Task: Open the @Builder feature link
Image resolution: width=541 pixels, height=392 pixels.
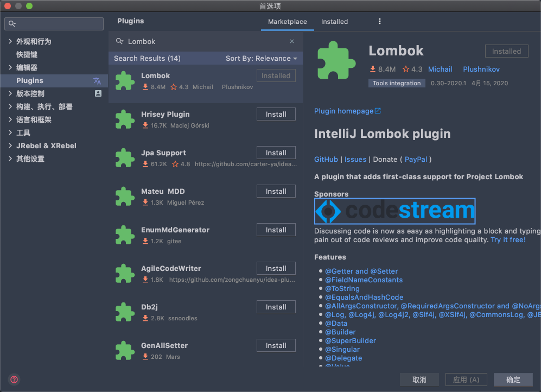Action: coord(340,332)
